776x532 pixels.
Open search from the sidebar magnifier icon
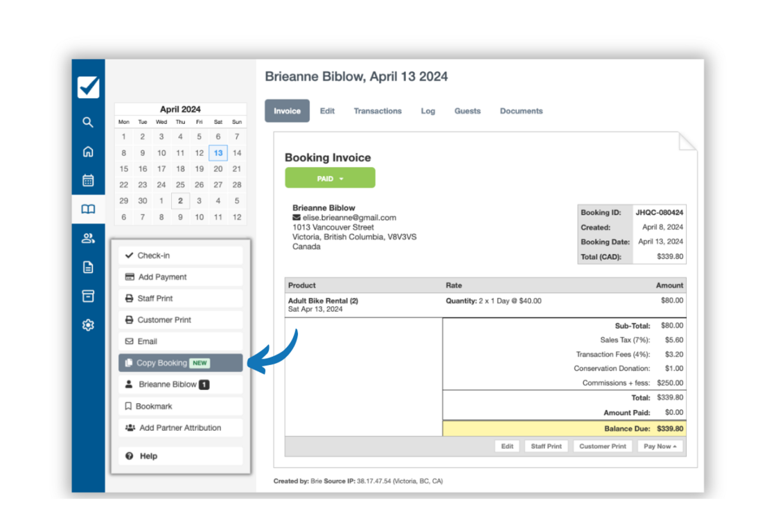(x=88, y=122)
